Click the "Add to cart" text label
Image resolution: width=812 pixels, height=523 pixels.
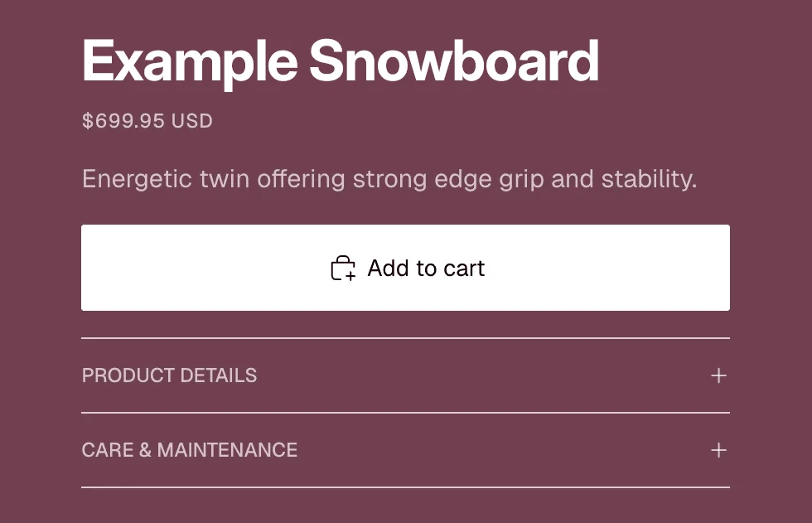pyautogui.click(x=426, y=269)
